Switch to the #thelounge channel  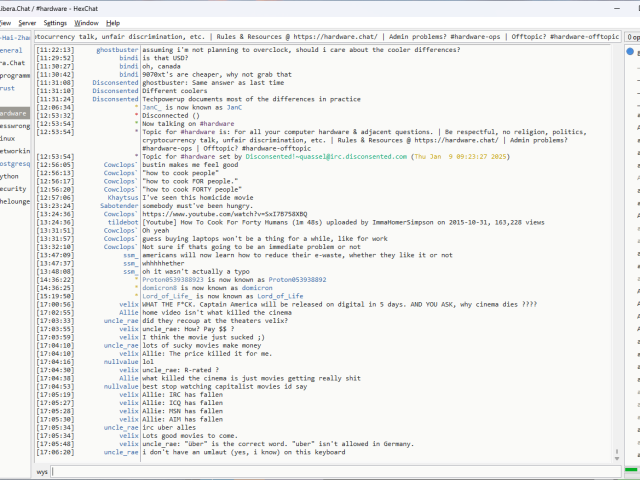click(14, 200)
